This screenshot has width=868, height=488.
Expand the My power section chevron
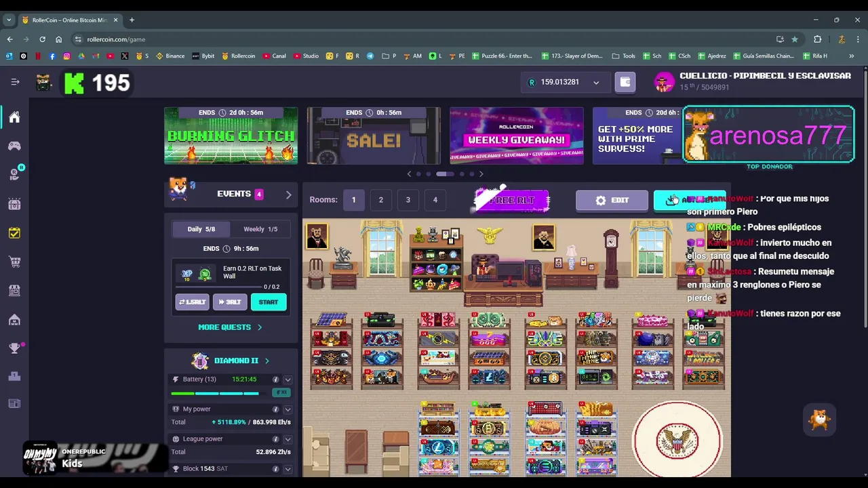tap(288, 409)
